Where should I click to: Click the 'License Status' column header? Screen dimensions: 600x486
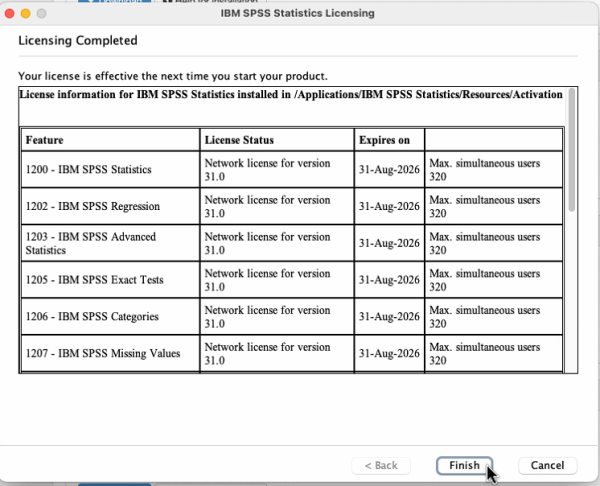click(277, 140)
